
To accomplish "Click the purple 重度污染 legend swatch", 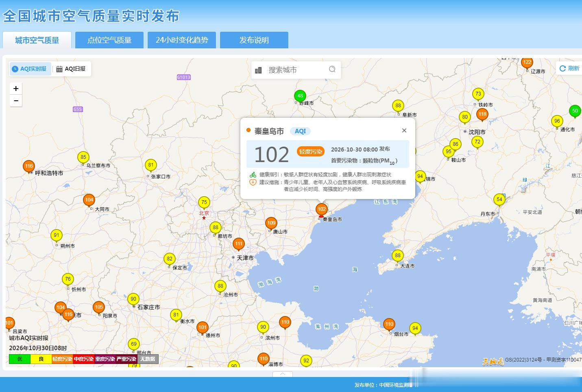I will tap(105, 359).
